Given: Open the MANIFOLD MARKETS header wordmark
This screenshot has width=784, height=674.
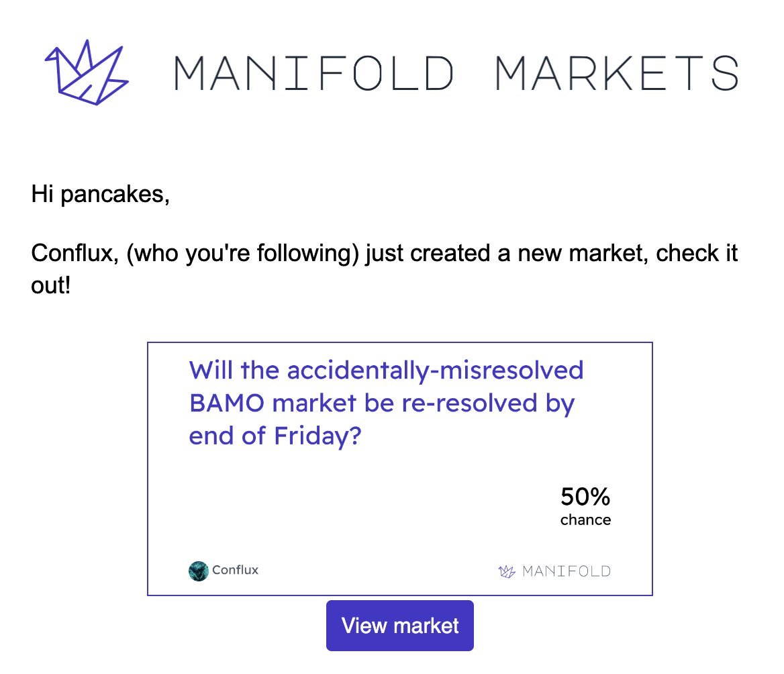Looking at the screenshot, I should coord(456,73).
